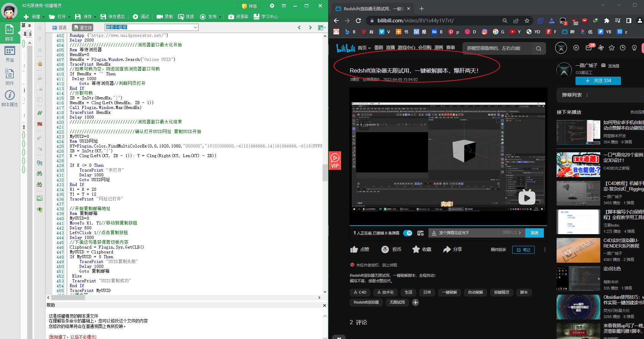
Task: Click the green forward arrow above the code
Action: point(310,28)
